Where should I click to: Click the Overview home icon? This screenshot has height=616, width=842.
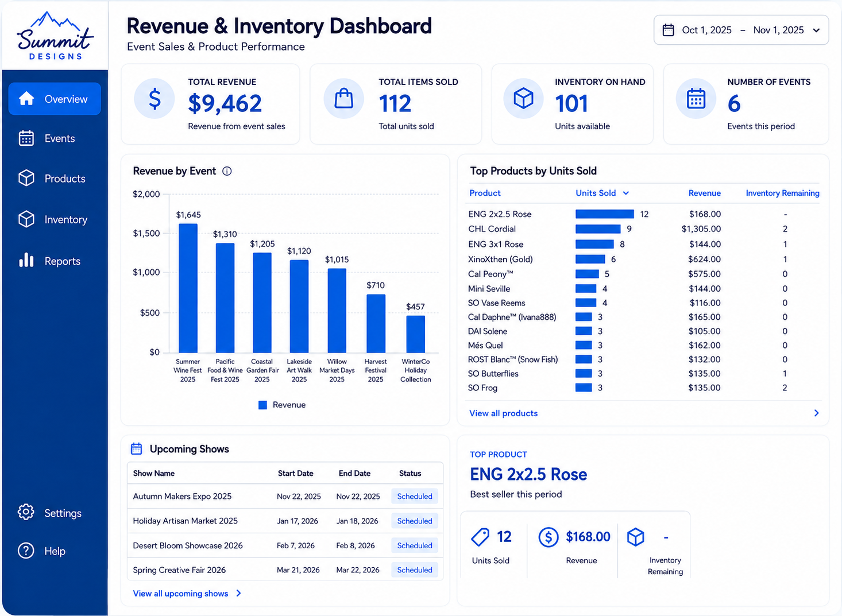pos(26,99)
